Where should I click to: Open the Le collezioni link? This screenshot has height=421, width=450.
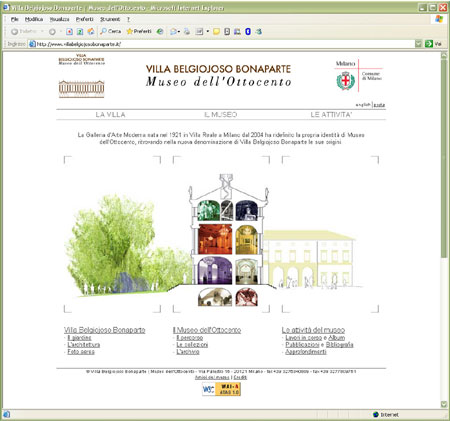192,345
